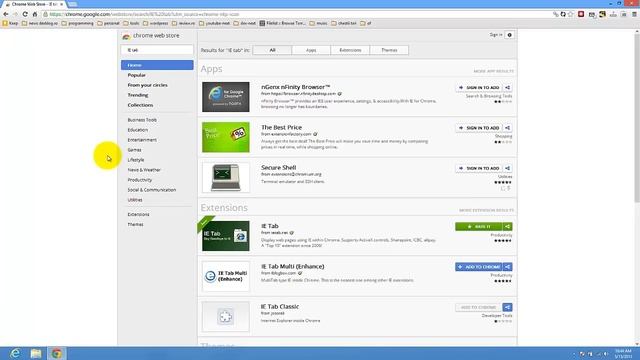Open nGenx nFinity Browser thumbnail

click(226, 97)
